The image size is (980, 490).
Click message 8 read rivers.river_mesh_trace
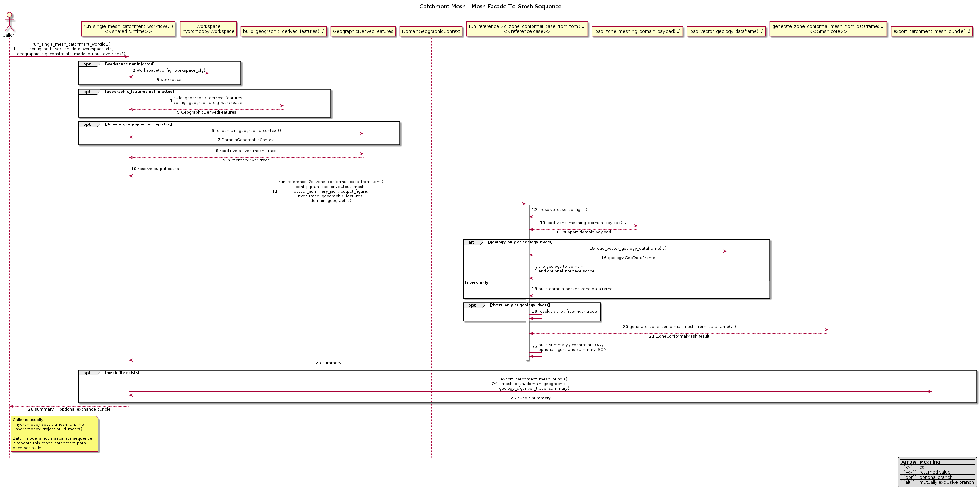click(246, 151)
